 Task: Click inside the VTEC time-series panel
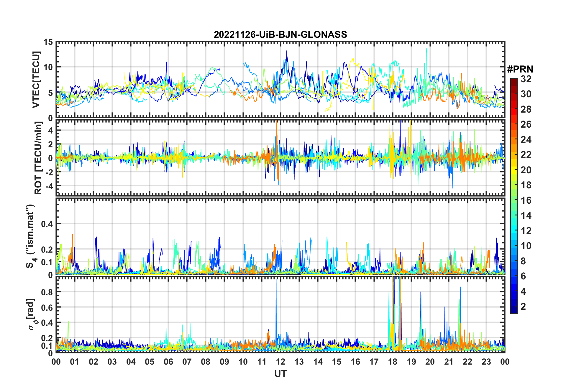tap(280, 80)
